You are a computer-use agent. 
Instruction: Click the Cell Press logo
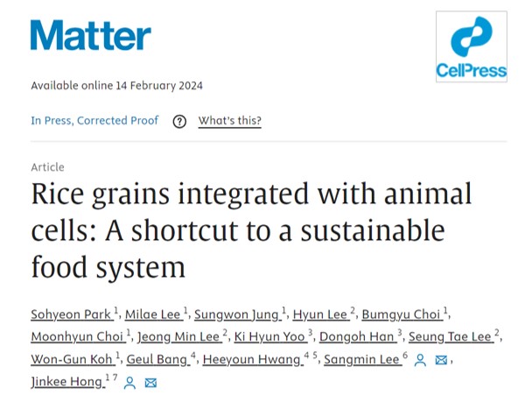coord(472,46)
